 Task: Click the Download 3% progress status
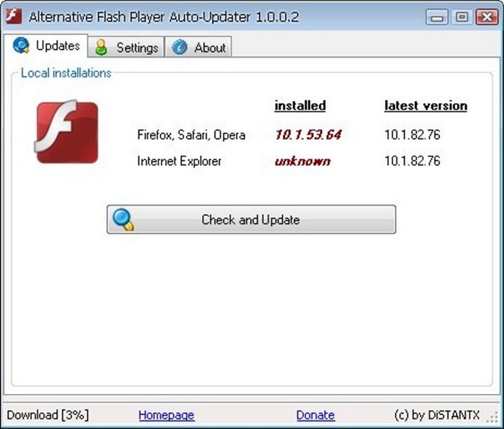tap(48, 415)
